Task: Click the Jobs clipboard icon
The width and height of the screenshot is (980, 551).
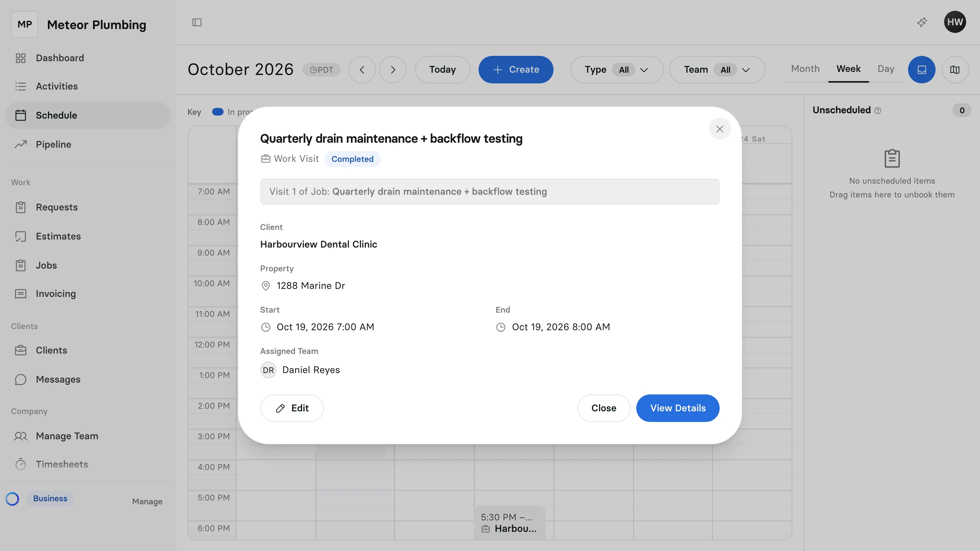Action: pyautogui.click(x=21, y=265)
